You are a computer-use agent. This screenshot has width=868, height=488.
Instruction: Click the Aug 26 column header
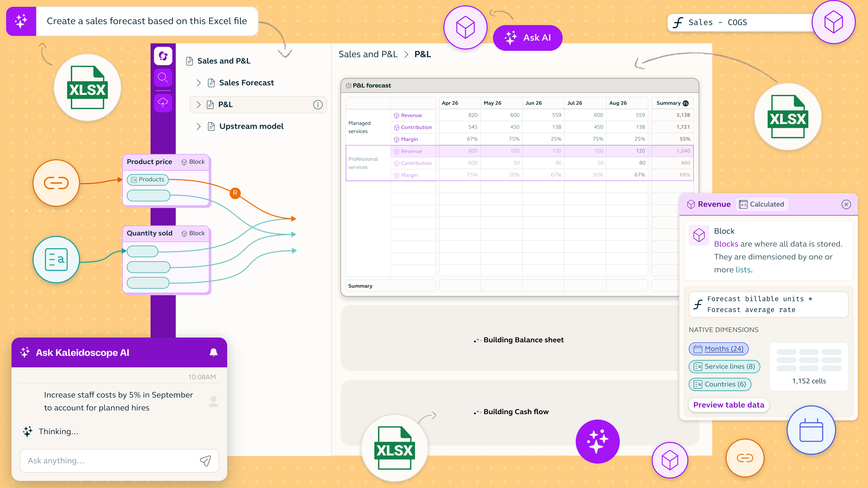pos(627,103)
